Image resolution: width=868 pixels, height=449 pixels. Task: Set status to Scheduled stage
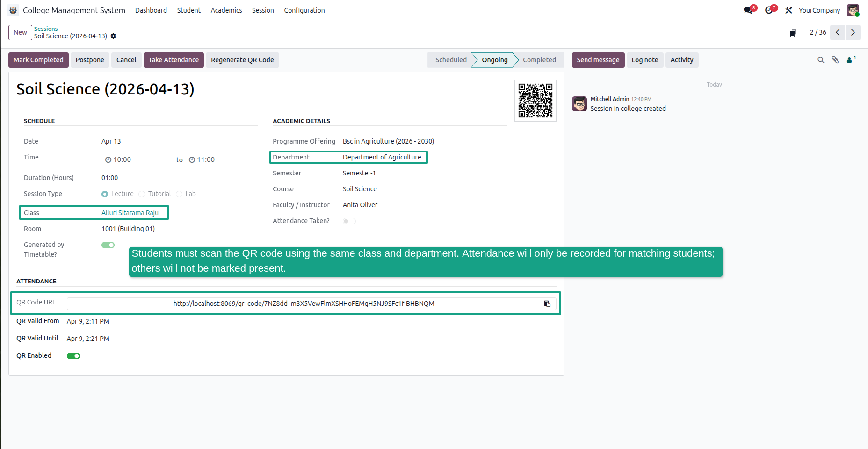[451, 60]
